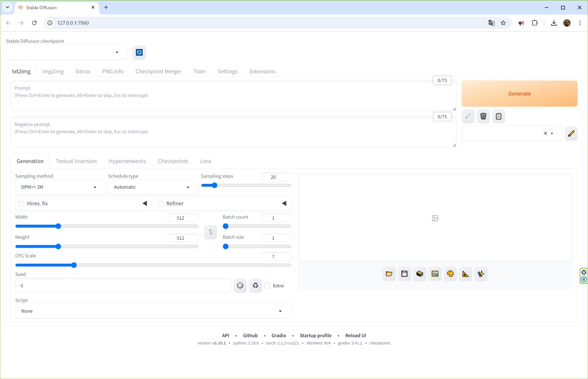Screen dimensions: 588x379
Task: Open the browser extensions puzzle icon
Action: click(x=535, y=23)
